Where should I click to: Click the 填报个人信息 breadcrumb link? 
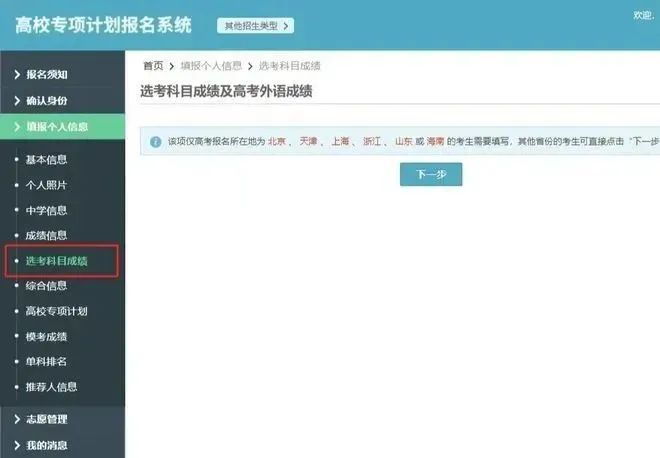211,66
